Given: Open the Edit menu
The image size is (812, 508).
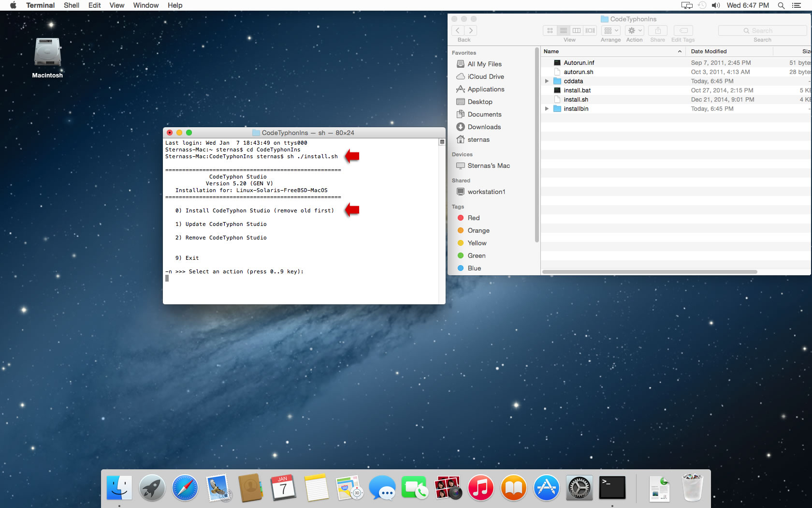Looking at the screenshot, I should 95,5.
